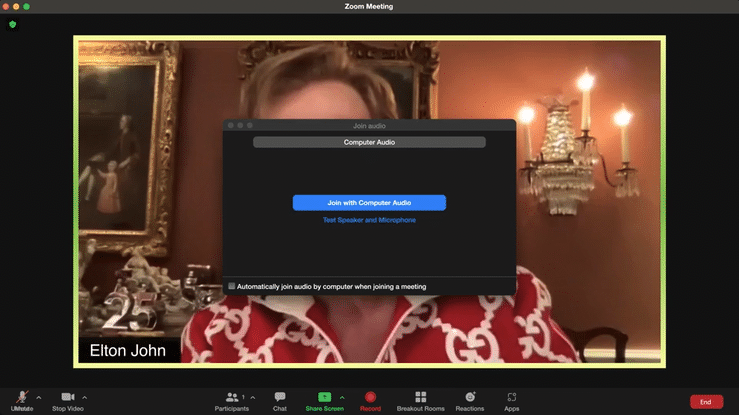Enable automatically join audio checkbox
Viewport: 739px width, 415px height.
[x=231, y=286]
